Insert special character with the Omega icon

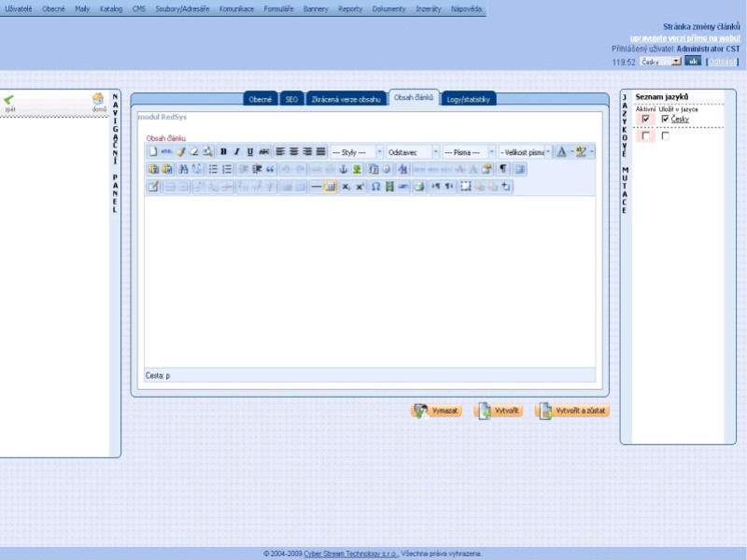(375, 187)
